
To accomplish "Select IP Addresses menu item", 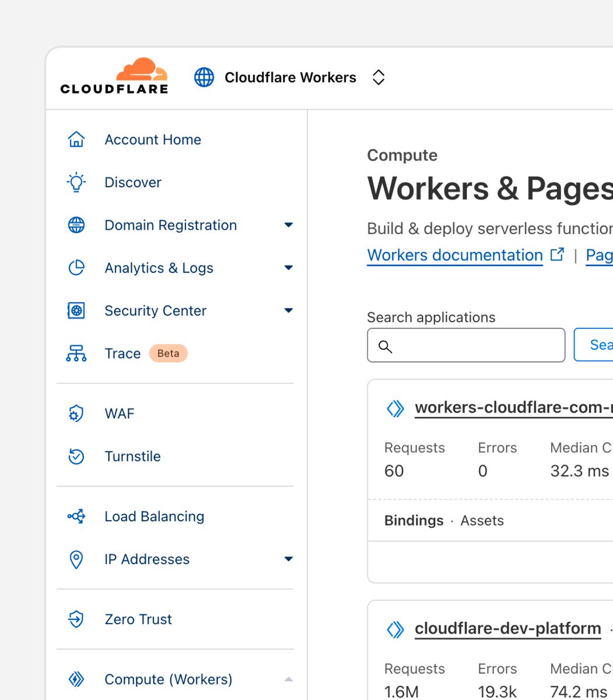I will coord(147,559).
